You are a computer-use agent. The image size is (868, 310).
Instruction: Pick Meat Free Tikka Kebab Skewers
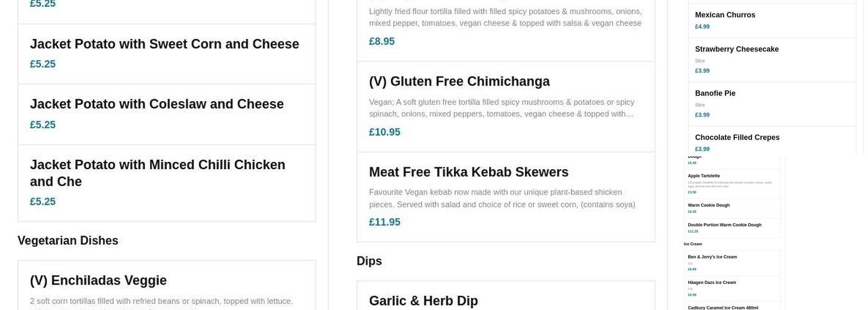(468, 172)
